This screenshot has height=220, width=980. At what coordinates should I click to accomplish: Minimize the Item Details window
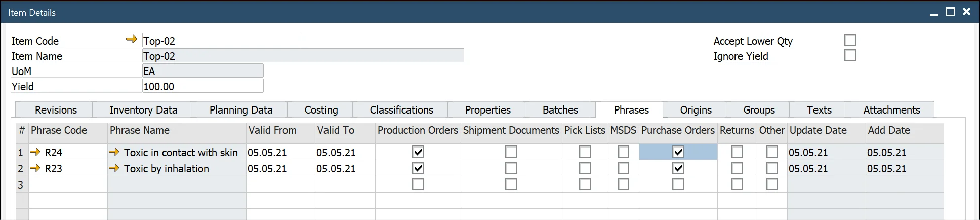coord(934,13)
